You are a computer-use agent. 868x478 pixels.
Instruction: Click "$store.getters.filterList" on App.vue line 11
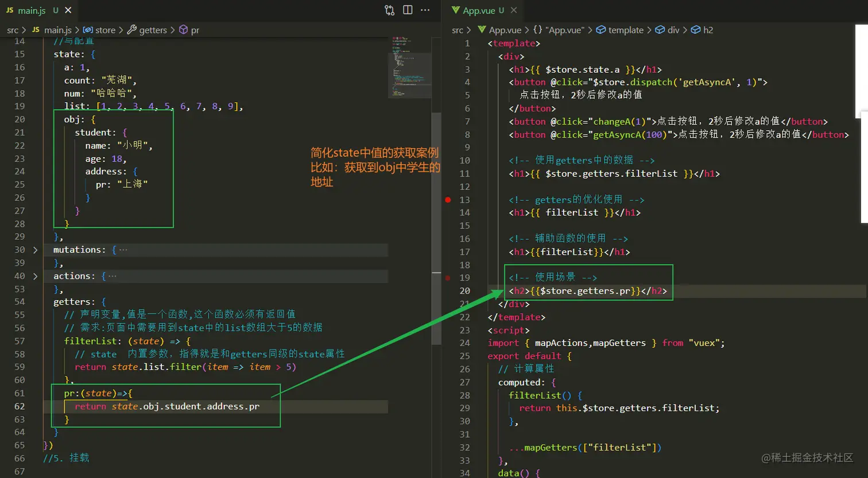point(611,173)
